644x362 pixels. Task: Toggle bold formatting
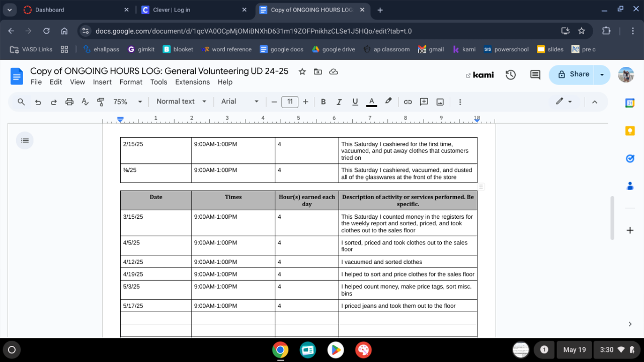point(324,102)
